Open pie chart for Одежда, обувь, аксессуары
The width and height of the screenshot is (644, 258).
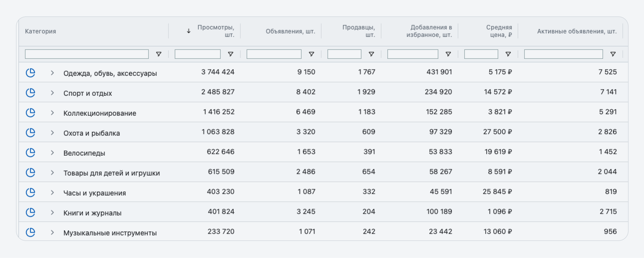click(x=31, y=72)
